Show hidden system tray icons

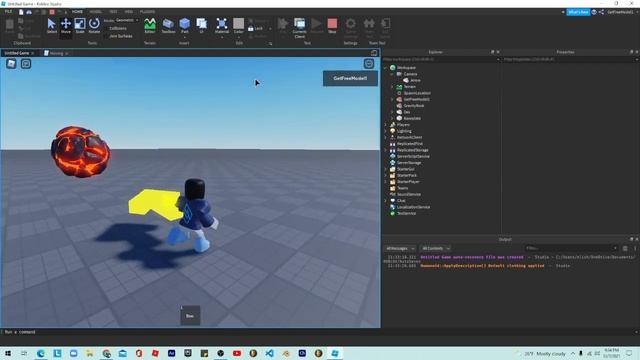[x=573, y=353]
